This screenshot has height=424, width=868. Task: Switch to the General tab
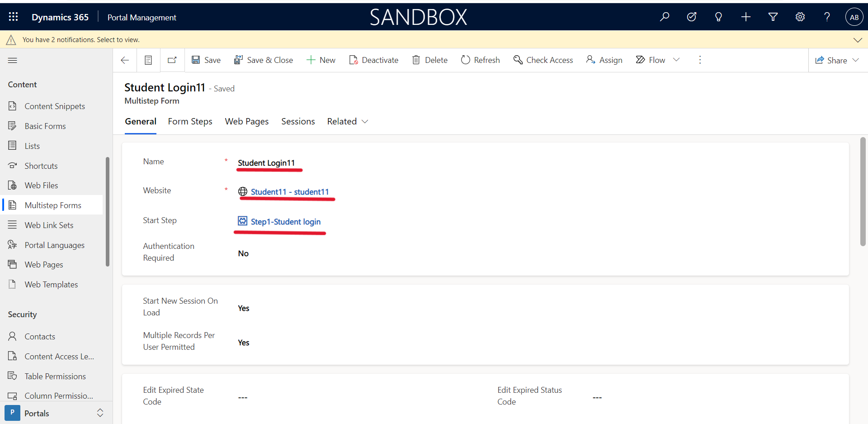pos(141,121)
